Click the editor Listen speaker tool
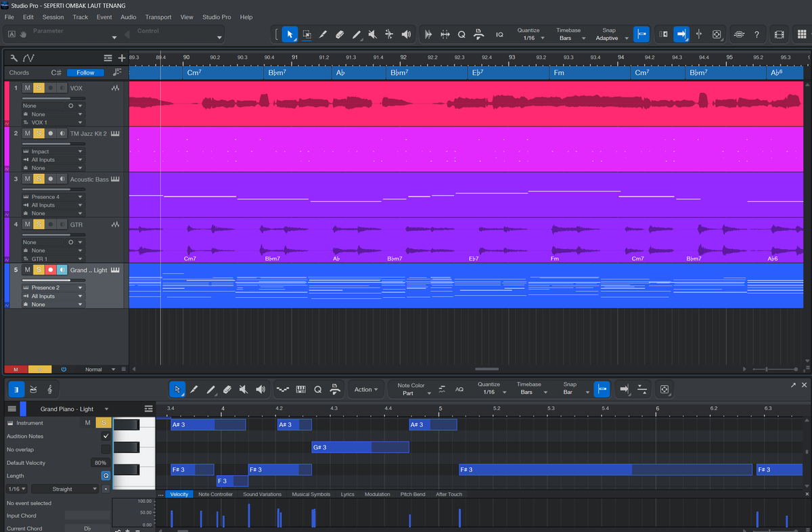812x532 pixels. coord(261,389)
